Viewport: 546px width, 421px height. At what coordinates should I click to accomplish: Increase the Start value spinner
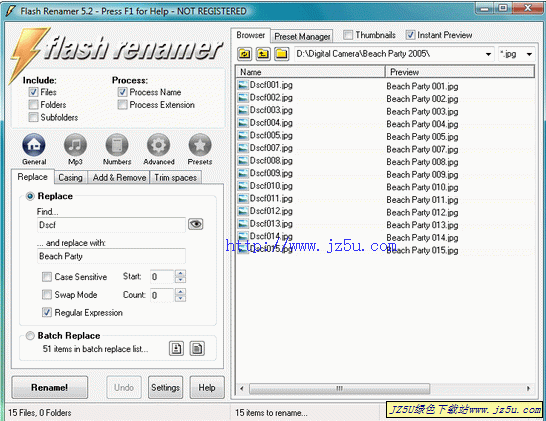180,273
